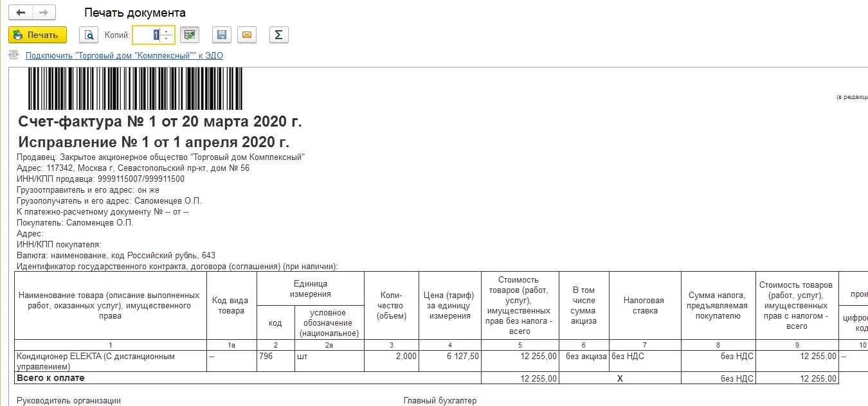
Task: Click Главный бухгалтер label
Action: pyautogui.click(x=440, y=400)
